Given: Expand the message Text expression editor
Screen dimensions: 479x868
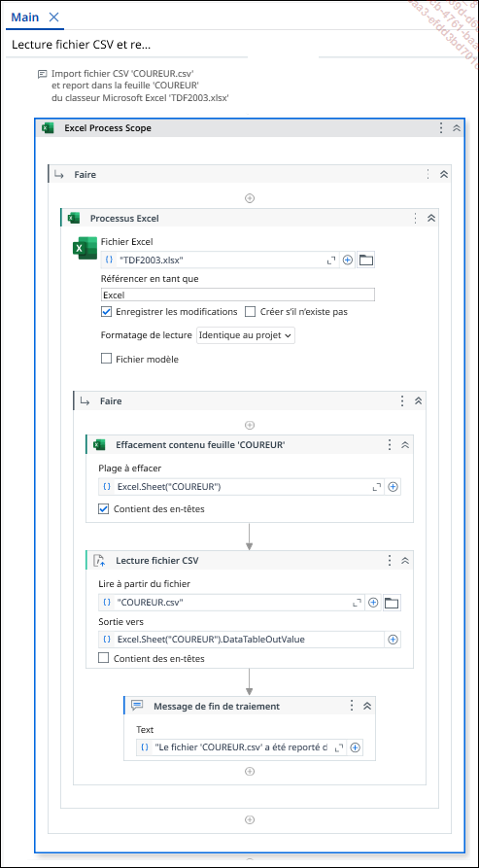Looking at the screenshot, I should coord(340,747).
